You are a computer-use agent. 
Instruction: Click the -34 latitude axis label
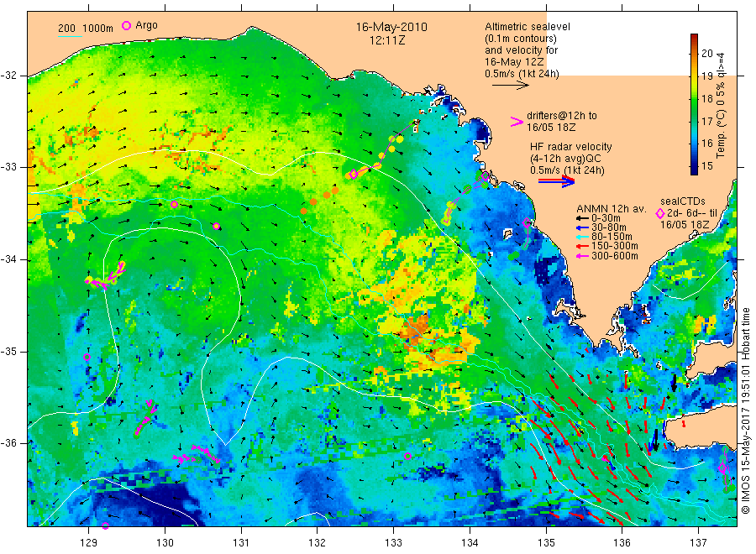8,259
